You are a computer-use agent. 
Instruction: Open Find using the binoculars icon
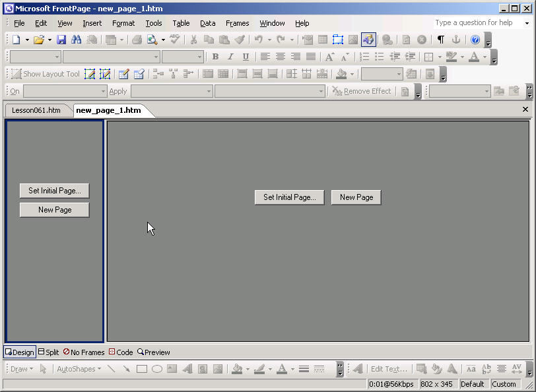(x=76, y=40)
